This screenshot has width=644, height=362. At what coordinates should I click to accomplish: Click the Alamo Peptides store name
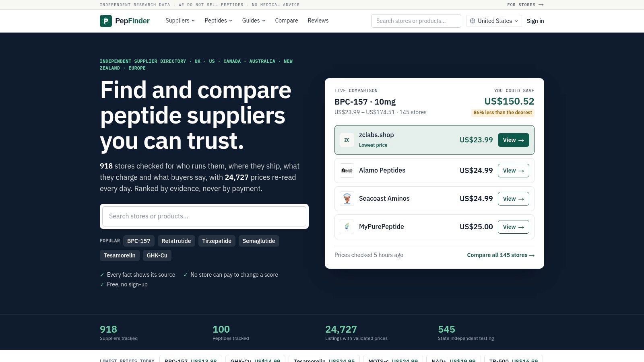[382, 171]
